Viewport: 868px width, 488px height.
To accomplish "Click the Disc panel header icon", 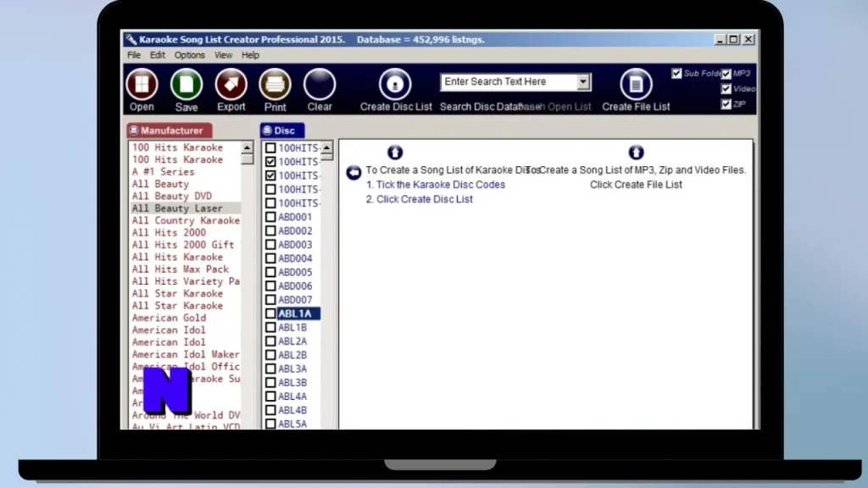I will tap(267, 130).
